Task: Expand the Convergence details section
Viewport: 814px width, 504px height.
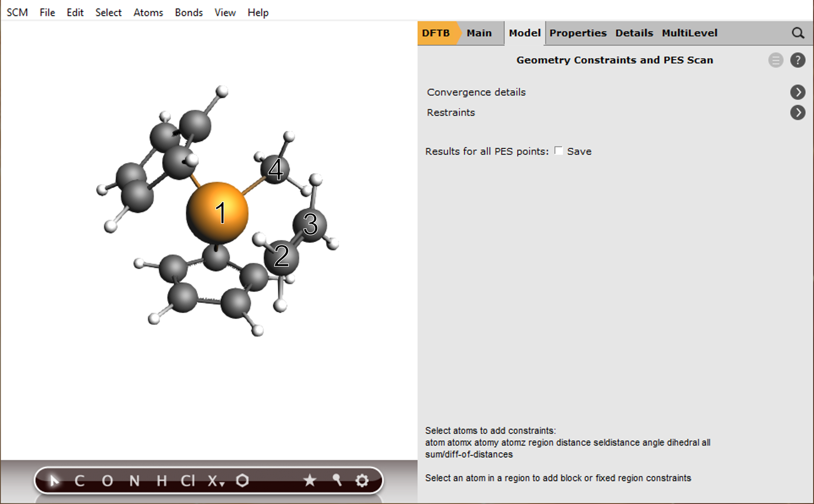Action: pos(798,92)
